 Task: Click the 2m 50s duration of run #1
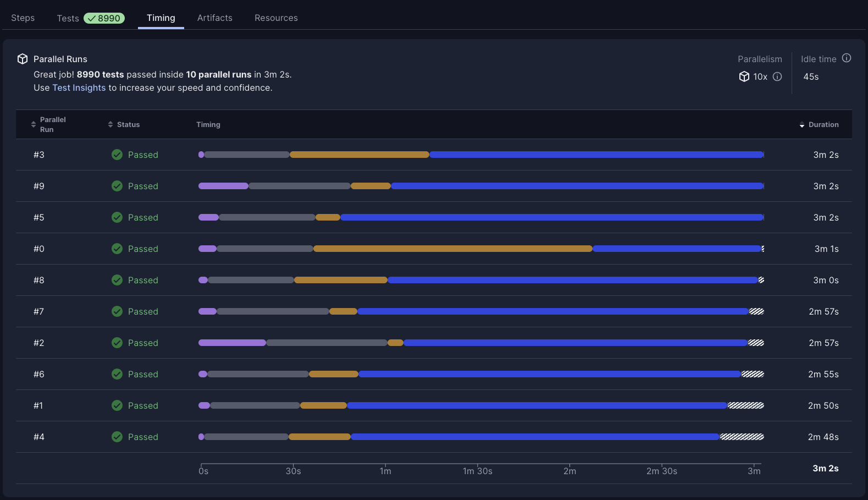pos(823,405)
